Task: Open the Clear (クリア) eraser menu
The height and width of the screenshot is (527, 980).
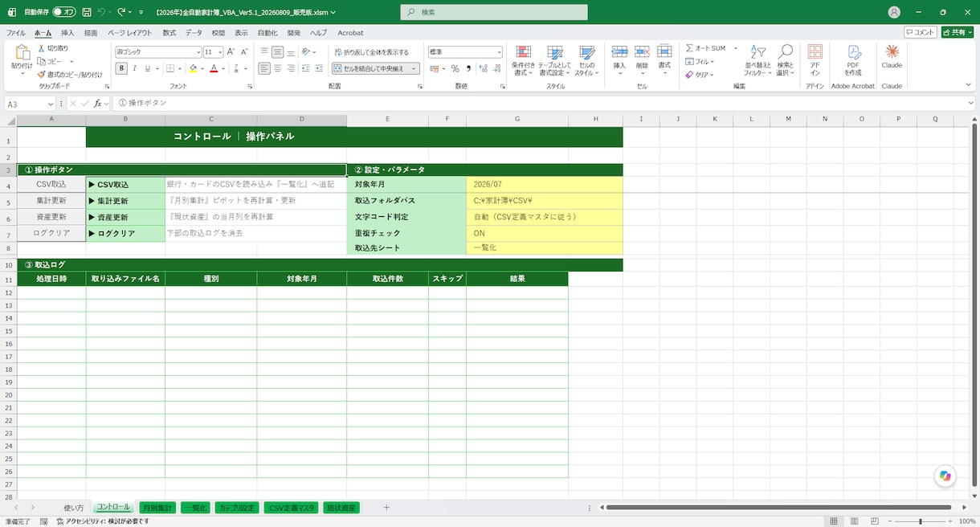Action: tap(700, 74)
